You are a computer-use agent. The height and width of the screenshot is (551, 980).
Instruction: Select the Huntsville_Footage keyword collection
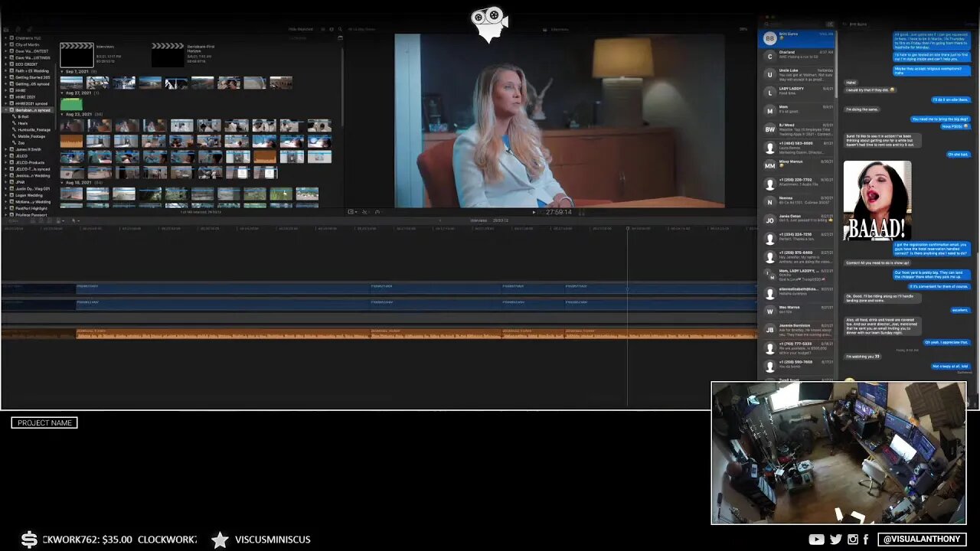[x=33, y=129]
